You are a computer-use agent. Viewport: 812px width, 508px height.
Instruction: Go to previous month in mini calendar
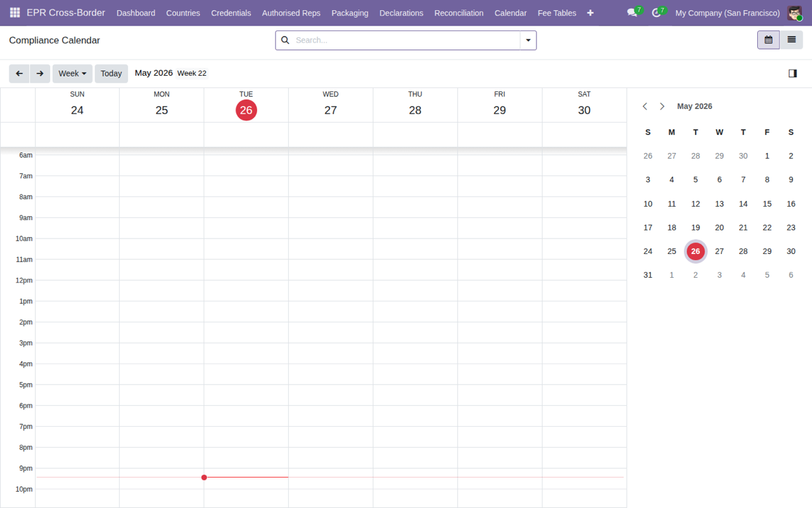(x=645, y=106)
